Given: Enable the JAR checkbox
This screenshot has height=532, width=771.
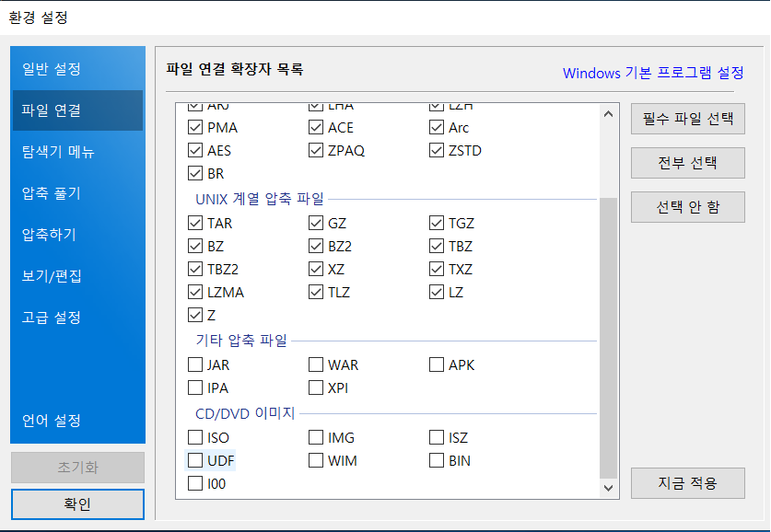Looking at the screenshot, I should click(195, 365).
